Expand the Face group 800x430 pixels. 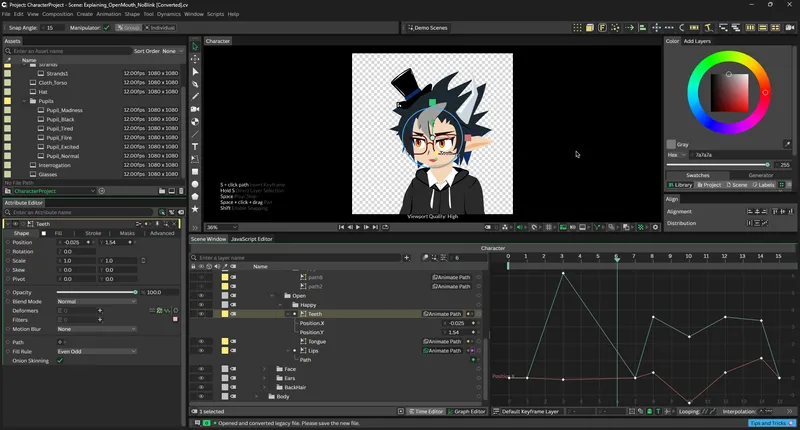(x=264, y=369)
